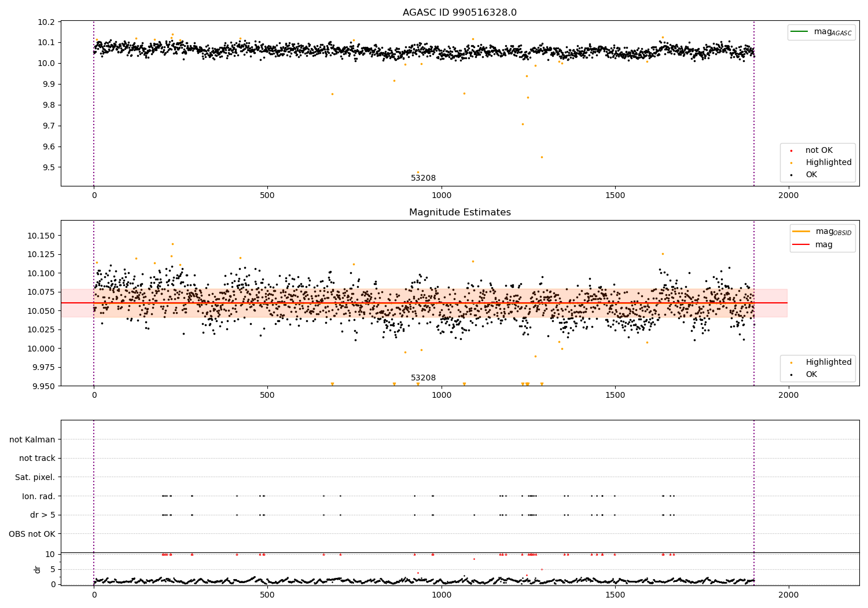Click the 10 tick on the dr axis
The image size is (868, 608).
coord(50,554)
